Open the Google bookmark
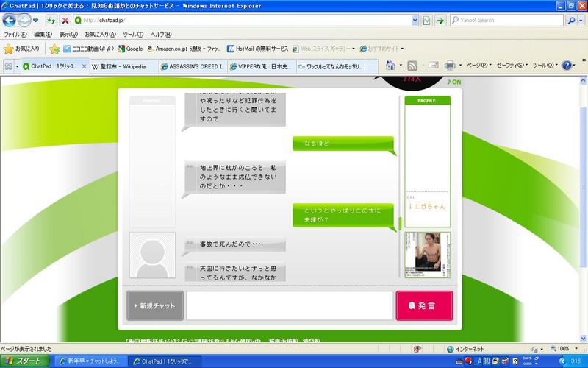The height and width of the screenshot is (368, 588). pos(130,49)
